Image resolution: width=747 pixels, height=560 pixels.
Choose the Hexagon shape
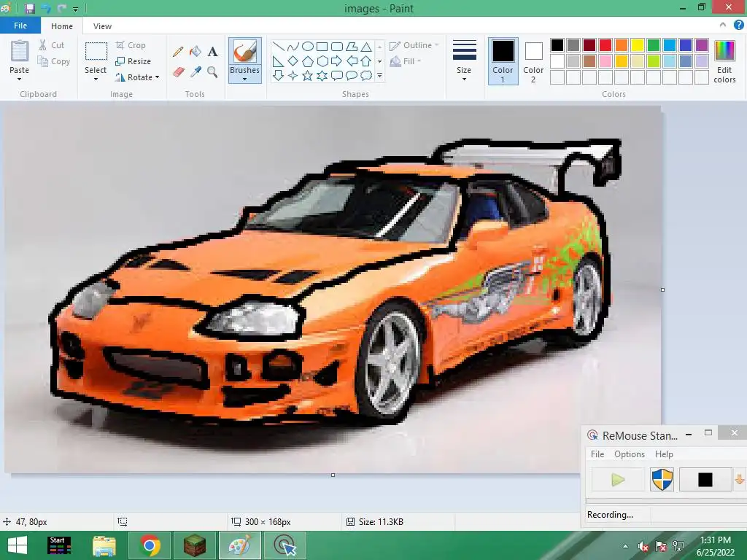tap(322, 61)
